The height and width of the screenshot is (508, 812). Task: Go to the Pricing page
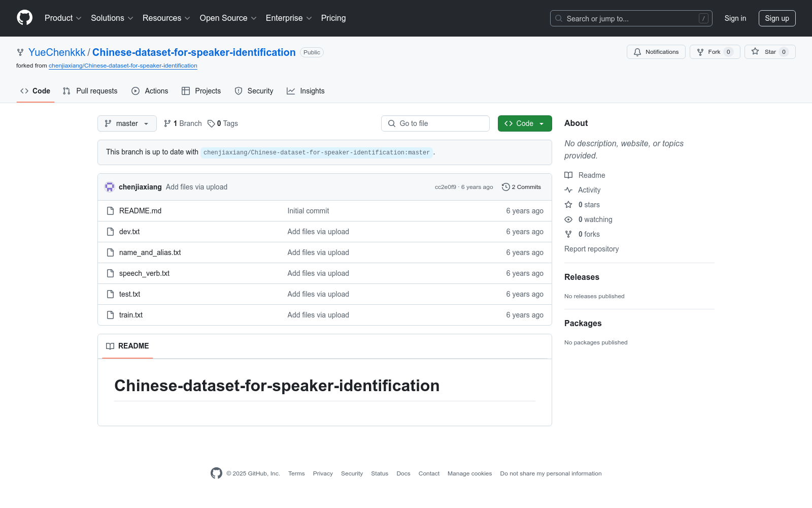pyautogui.click(x=333, y=18)
